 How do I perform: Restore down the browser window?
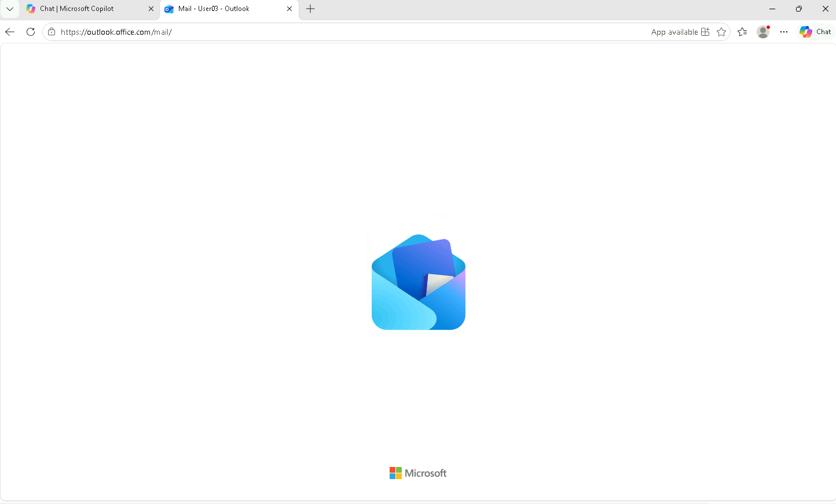(799, 9)
